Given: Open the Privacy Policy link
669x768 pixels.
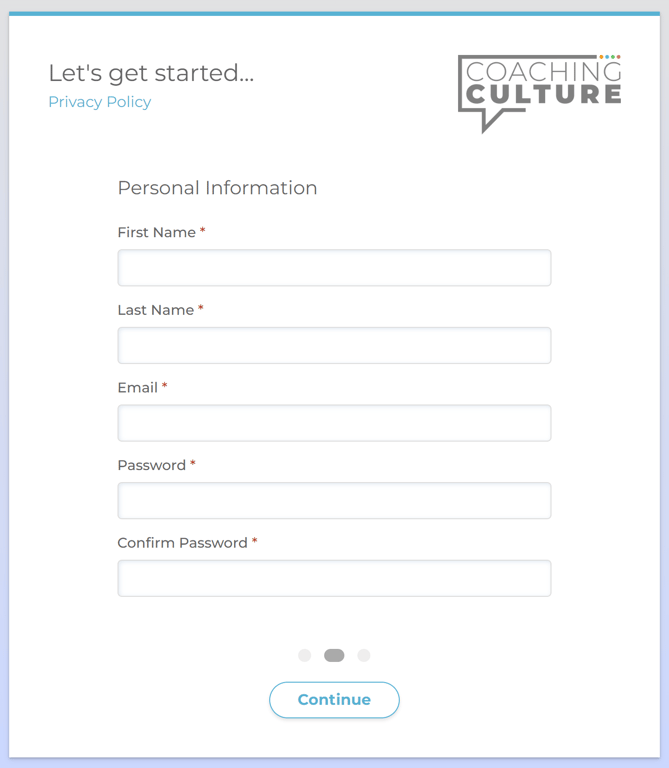Looking at the screenshot, I should 100,102.
